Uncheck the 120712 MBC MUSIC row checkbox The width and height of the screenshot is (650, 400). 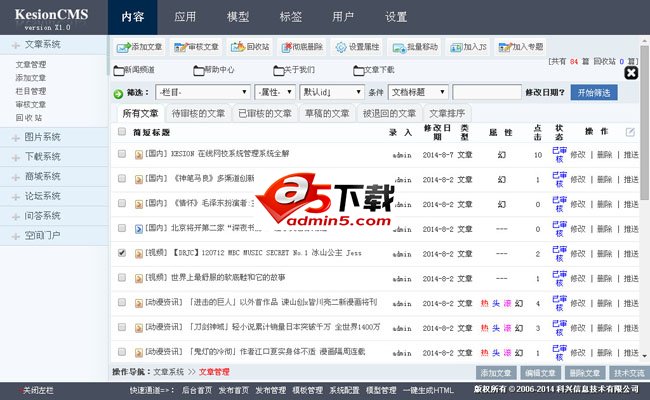pos(121,253)
